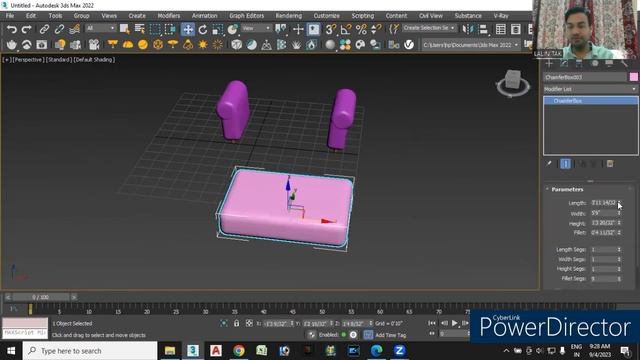Image resolution: width=640 pixels, height=360 pixels.
Task: Click the Select and Place tool
Action: [x=233, y=29]
